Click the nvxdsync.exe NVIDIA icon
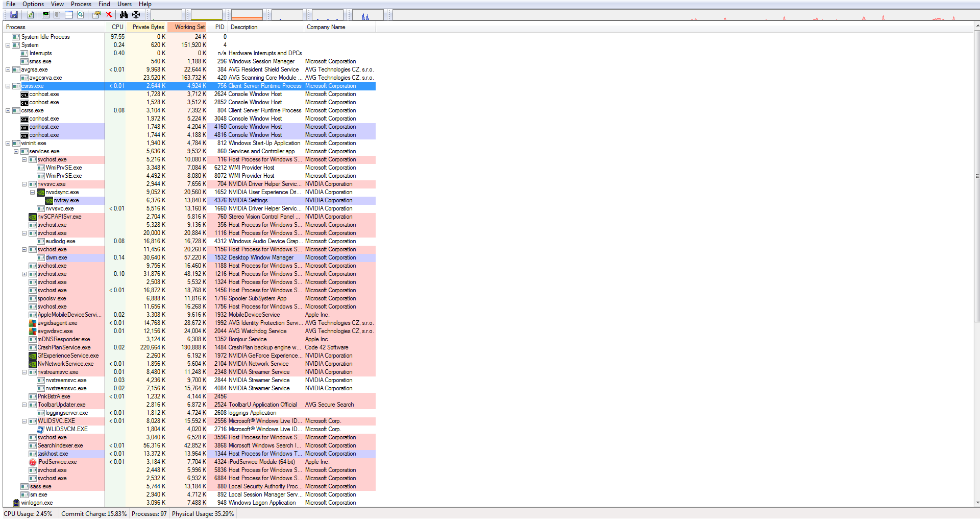 41,193
